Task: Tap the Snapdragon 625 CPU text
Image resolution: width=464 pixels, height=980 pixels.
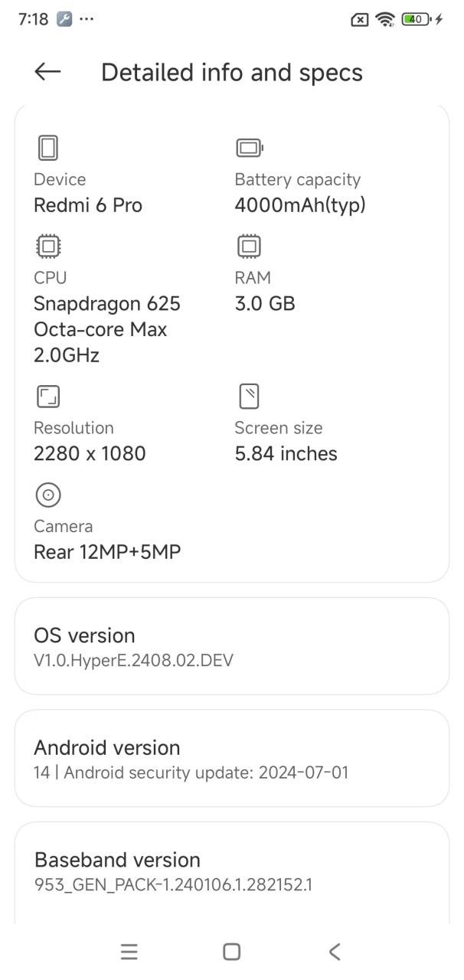Action: pos(107,304)
